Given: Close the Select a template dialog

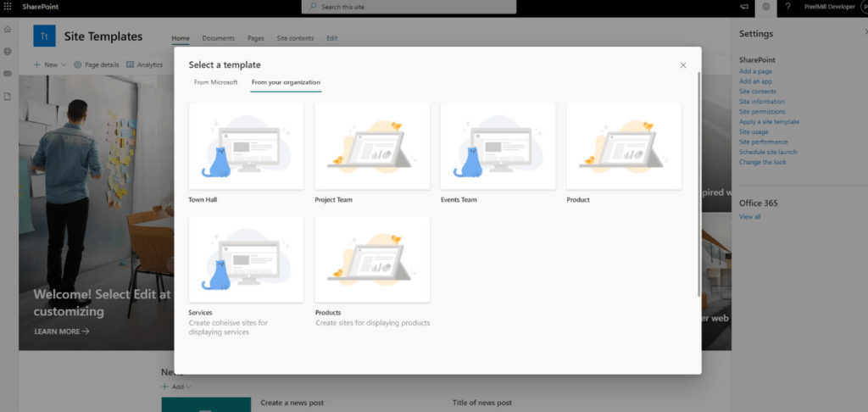Looking at the screenshot, I should pyautogui.click(x=683, y=65).
